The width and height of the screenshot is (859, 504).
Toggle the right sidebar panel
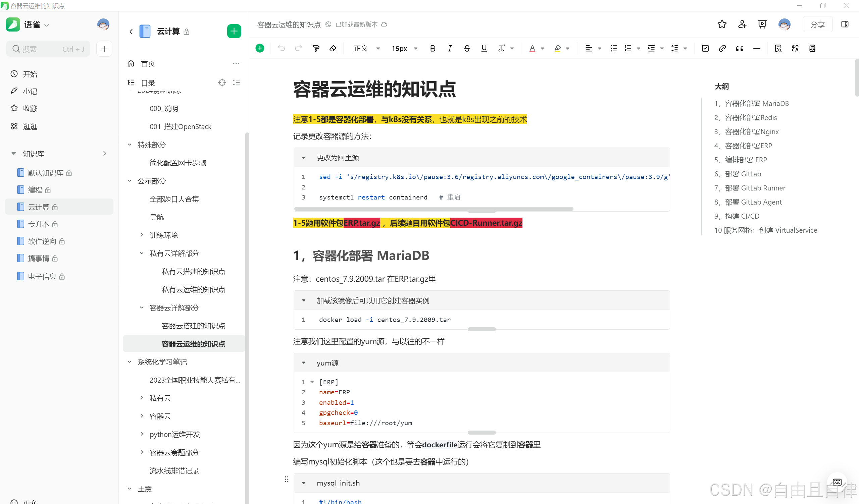coord(845,24)
